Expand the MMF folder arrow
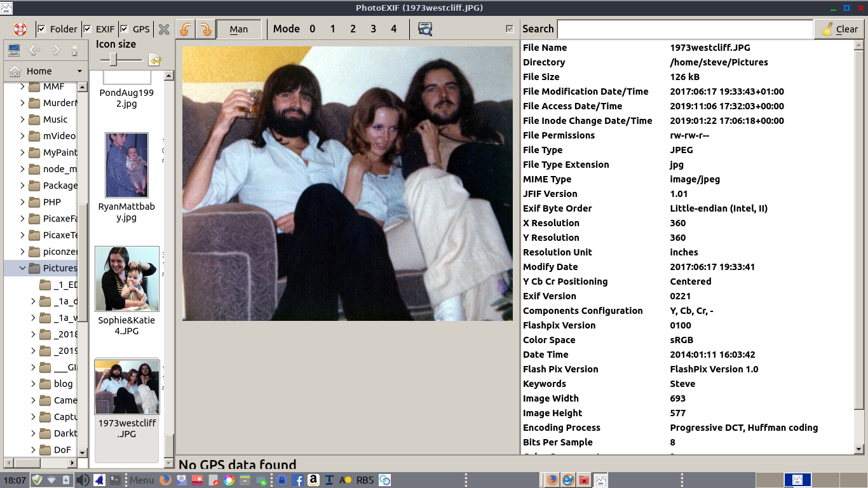The image size is (868, 488). pyautogui.click(x=22, y=86)
